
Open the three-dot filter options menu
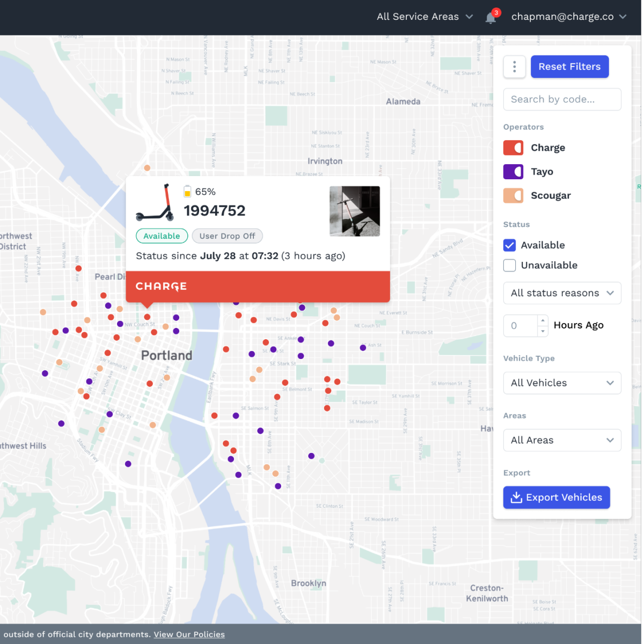[514, 67]
